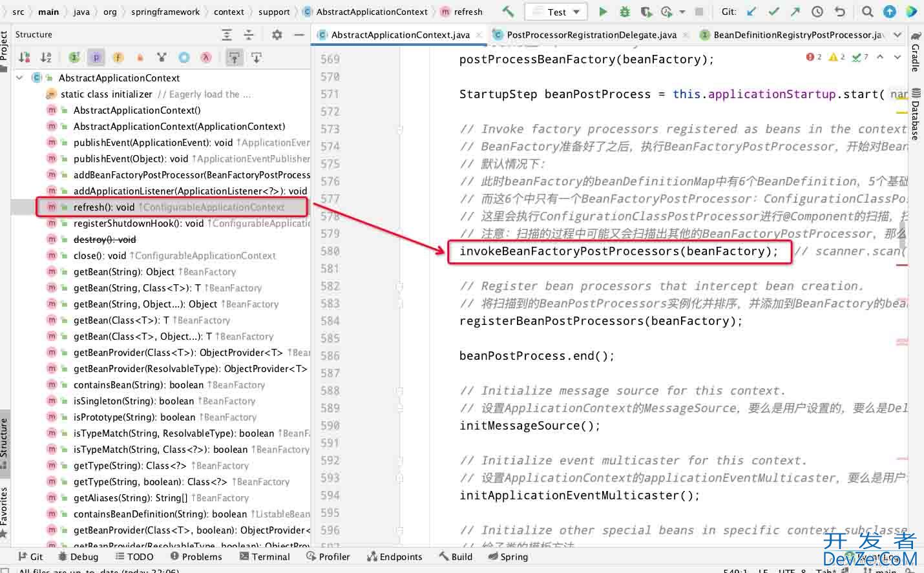The width and height of the screenshot is (924, 573).
Task: Click the Profile run icon with clock
Action: tap(667, 11)
